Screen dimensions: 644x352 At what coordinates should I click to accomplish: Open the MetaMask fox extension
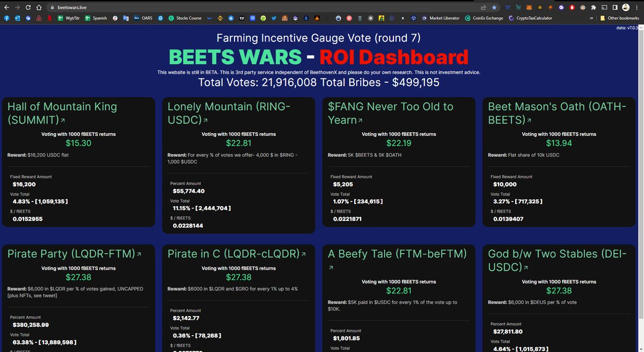coord(530,8)
